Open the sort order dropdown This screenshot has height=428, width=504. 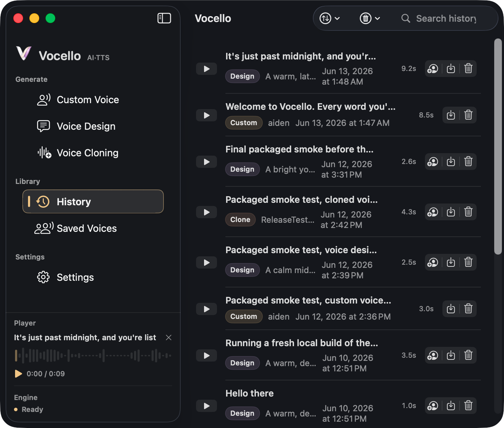click(x=330, y=18)
